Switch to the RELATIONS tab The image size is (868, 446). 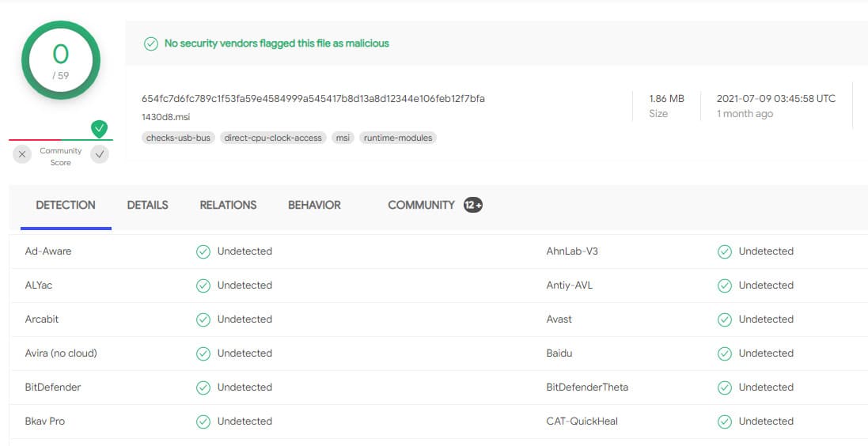(228, 206)
